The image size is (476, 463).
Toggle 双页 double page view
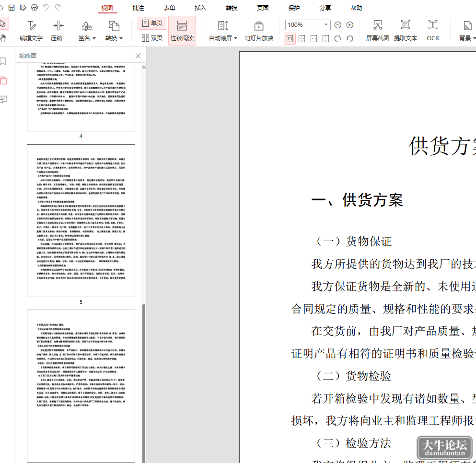152,38
